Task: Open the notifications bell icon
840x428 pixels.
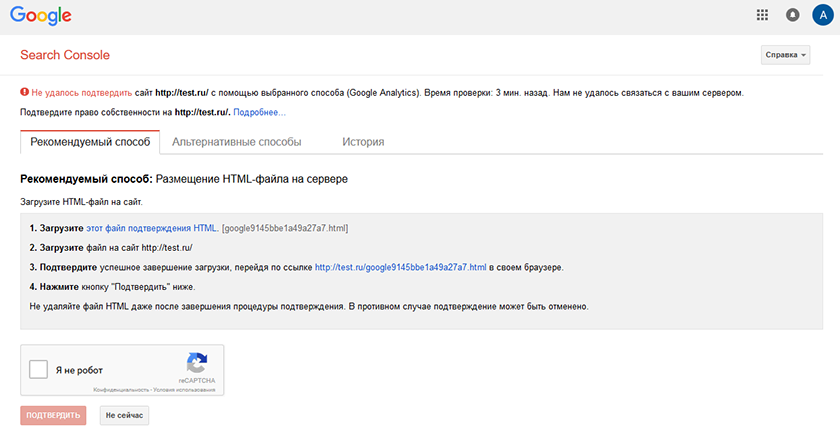Action: coord(792,15)
